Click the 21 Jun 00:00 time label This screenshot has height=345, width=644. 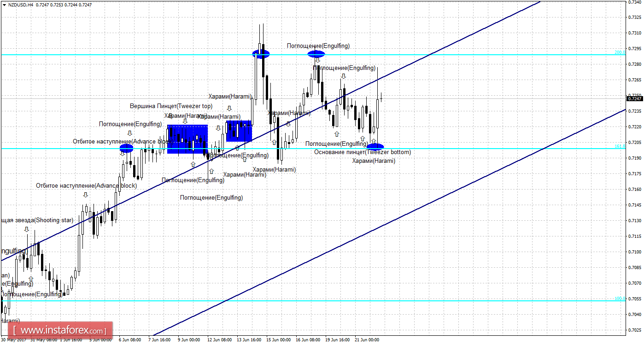(x=367, y=340)
